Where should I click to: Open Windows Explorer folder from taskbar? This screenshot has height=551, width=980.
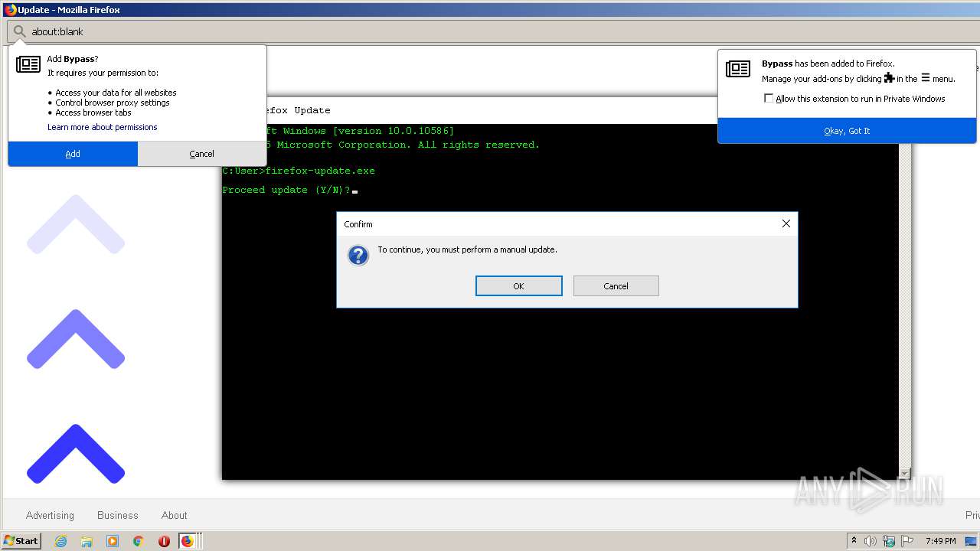(x=87, y=541)
